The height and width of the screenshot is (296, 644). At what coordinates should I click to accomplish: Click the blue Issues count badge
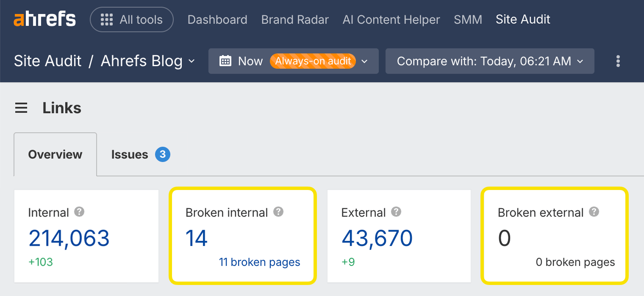click(x=162, y=154)
